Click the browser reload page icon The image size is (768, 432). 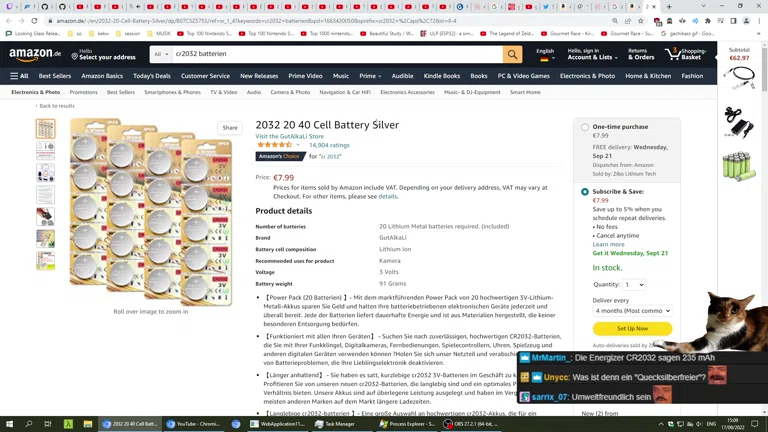point(34,21)
